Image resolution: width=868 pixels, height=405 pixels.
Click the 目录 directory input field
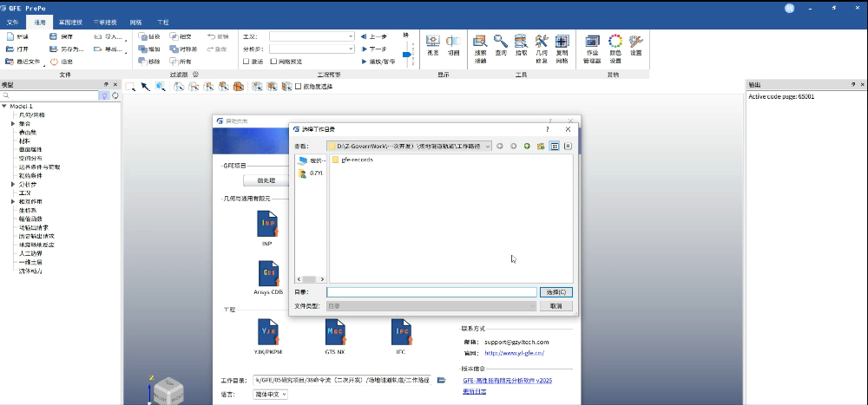(431, 292)
